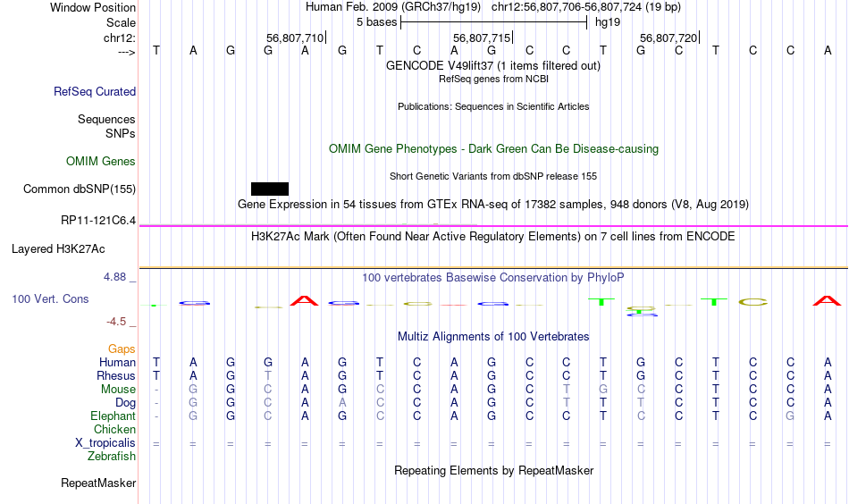
Task: Click the GTEx Gene Expression track title
Action: pyautogui.click(x=493, y=204)
